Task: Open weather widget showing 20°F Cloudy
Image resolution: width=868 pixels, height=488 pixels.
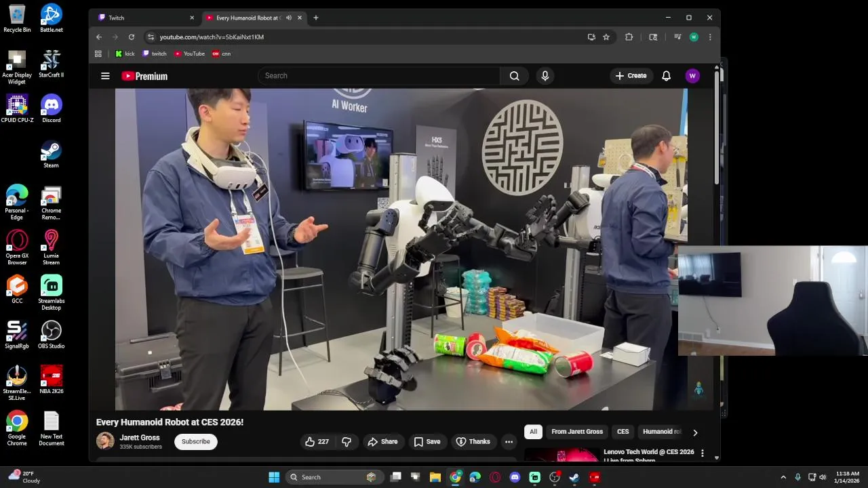Action: click(x=24, y=477)
